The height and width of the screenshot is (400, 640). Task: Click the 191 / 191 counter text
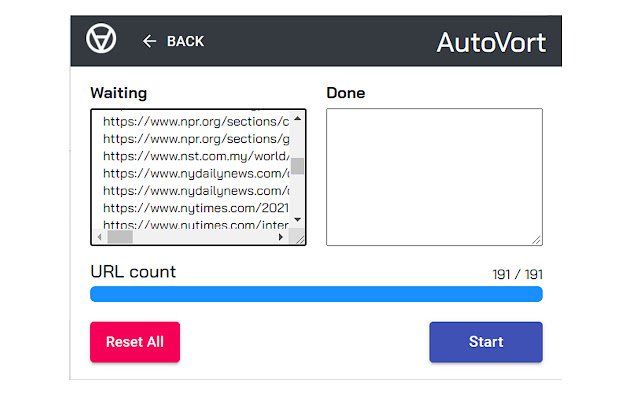tap(518, 274)
